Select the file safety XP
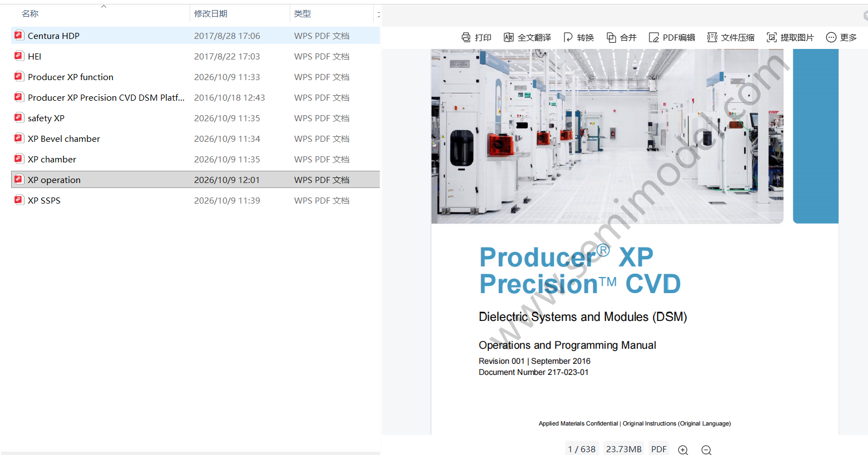The width and height of the screenshot is (868, 455). pyautogui.click(x=46, y=118)
